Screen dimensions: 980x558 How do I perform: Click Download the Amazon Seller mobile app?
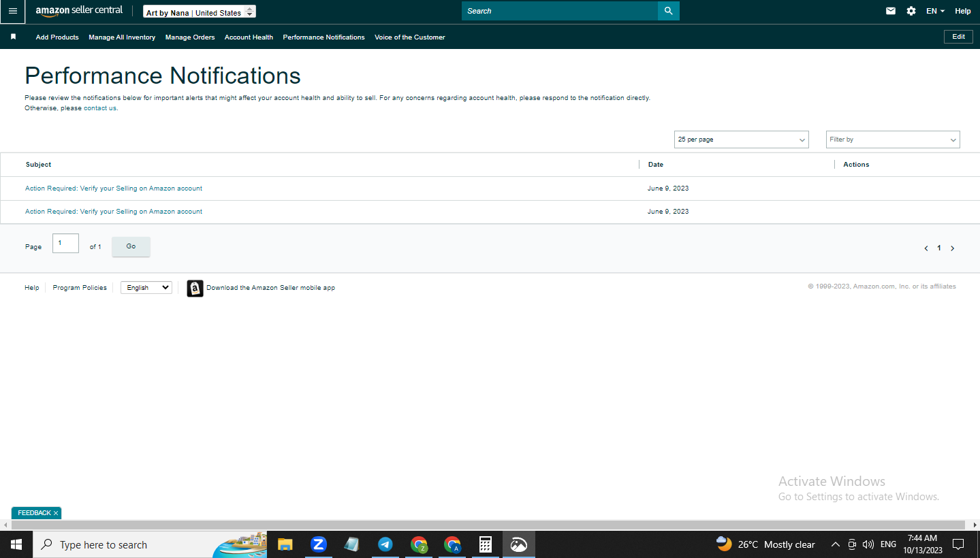pos(270,288)
